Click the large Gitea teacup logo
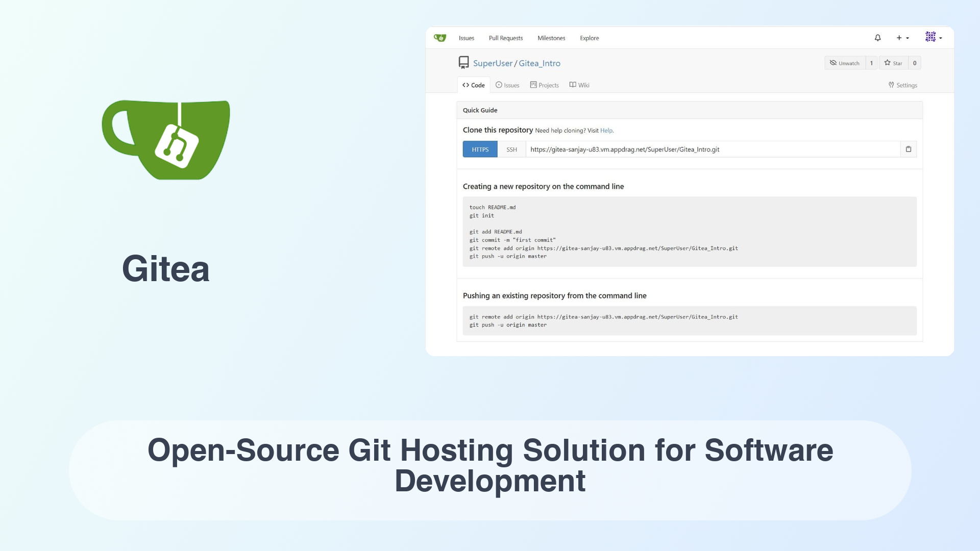 click(166, 140)
